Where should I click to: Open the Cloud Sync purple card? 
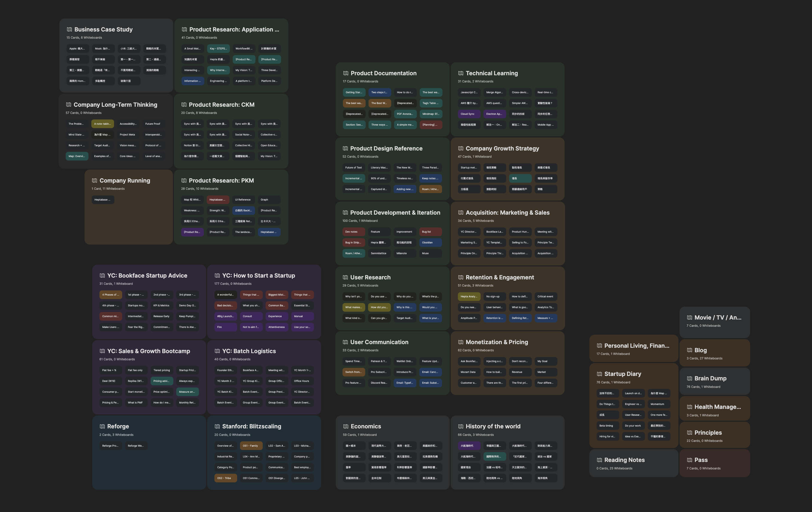coord(469,114)
